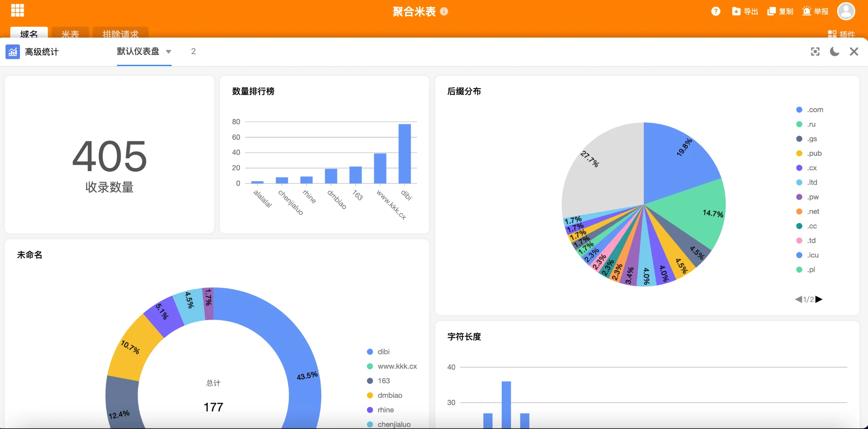Open the app grid menu icon
The width and height of the screenshot is (868, 429).
(17, 10)
